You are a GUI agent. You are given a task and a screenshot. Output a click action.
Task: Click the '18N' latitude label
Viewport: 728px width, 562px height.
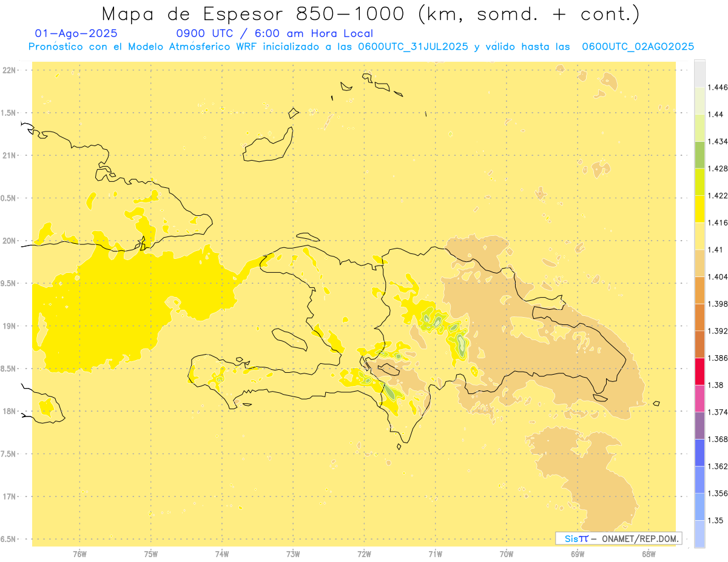coord(10,412)
